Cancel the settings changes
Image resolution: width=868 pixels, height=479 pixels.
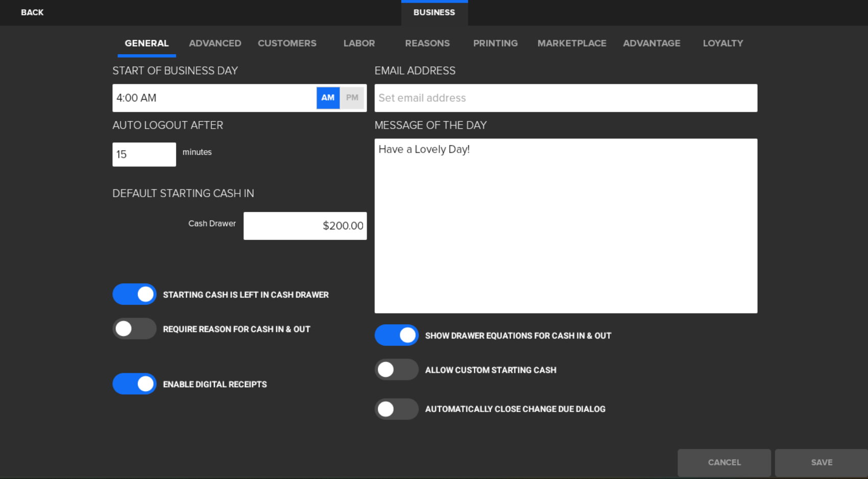[x=724, y=462]
